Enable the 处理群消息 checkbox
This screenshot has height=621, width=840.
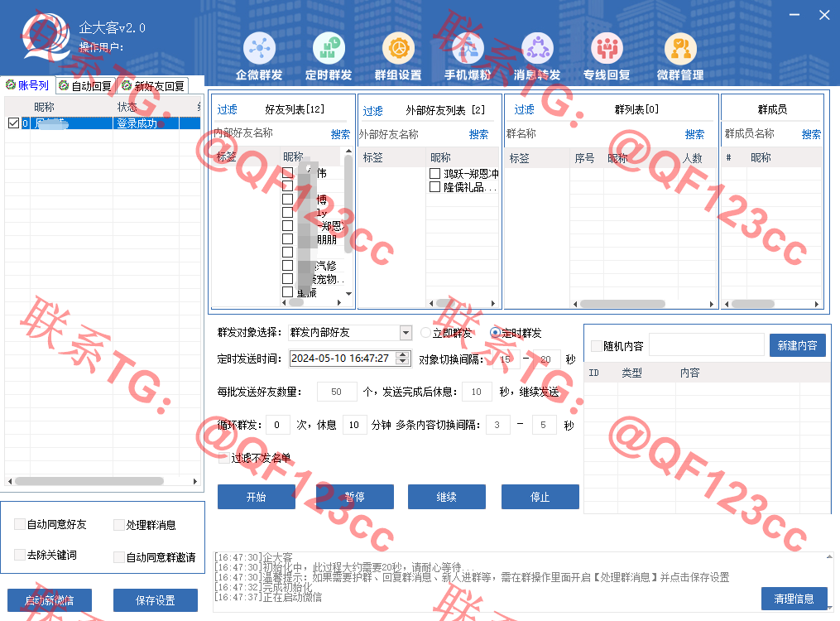pyautogui.click(x=119, y=525)
